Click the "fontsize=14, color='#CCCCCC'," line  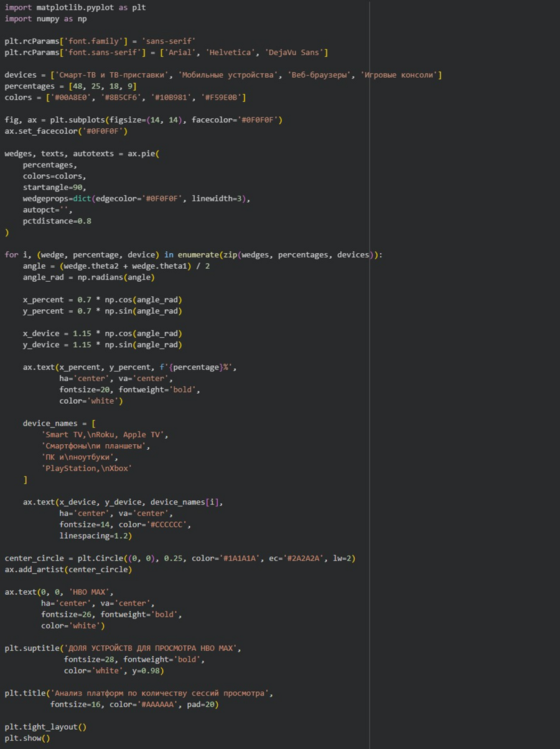[x=125, y=524]
